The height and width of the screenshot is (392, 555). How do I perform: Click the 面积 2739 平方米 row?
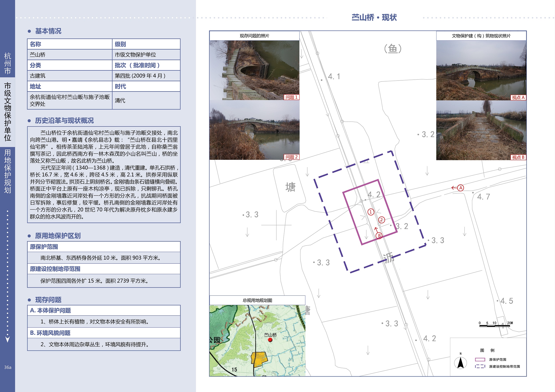tap(104, 281)
